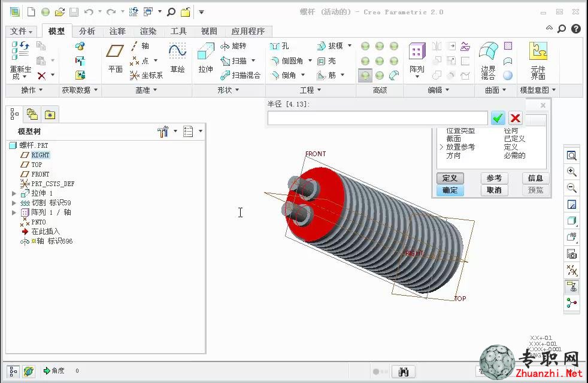Open the 编辑 group dropdown
The image size is (588, 383).
click(x=438, y=90)
